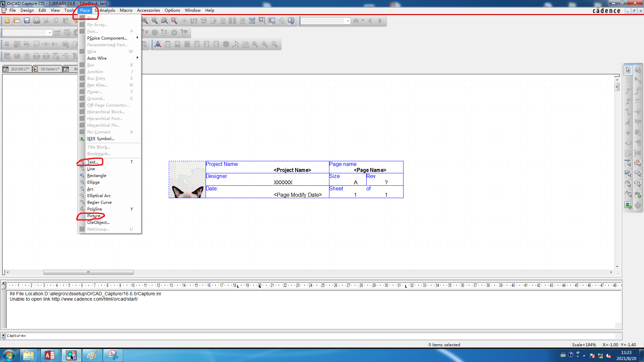Open Paint from the Windows taskbar
The image size is (644, 362).
tap(92, 355)
